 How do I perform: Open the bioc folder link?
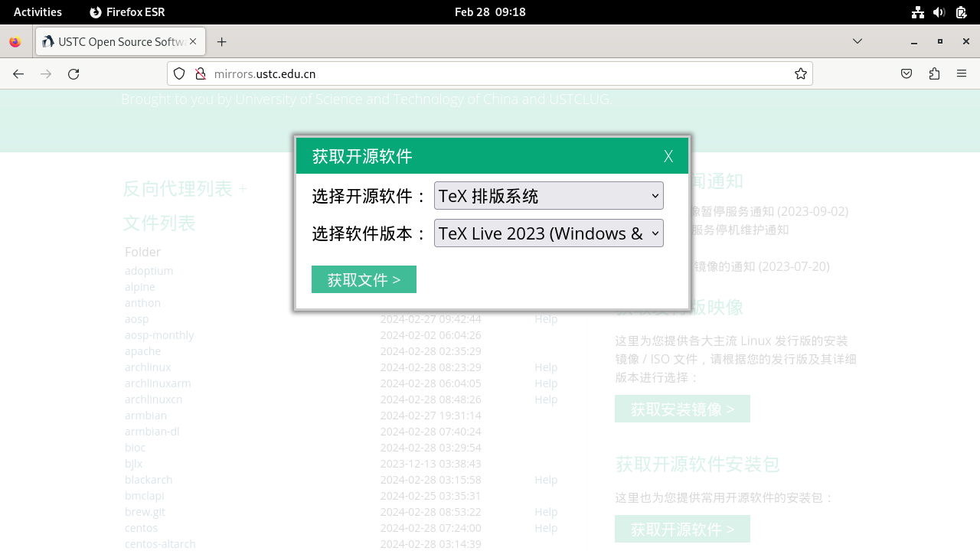point(135,448)
